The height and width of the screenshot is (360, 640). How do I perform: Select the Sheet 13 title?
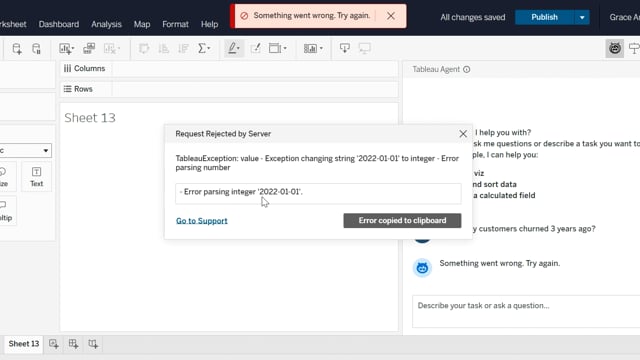(90, 118)
